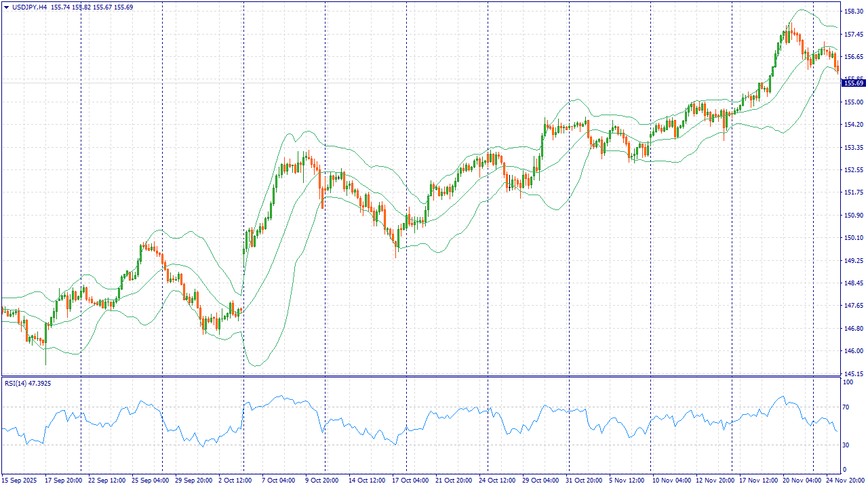
Task: Click the USDJPY,H4 chart title text
Action: point(30,7)
